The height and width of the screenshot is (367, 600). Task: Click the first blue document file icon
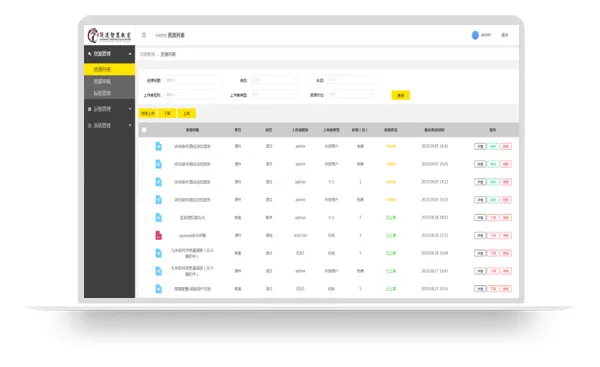[x=158, y=146]
